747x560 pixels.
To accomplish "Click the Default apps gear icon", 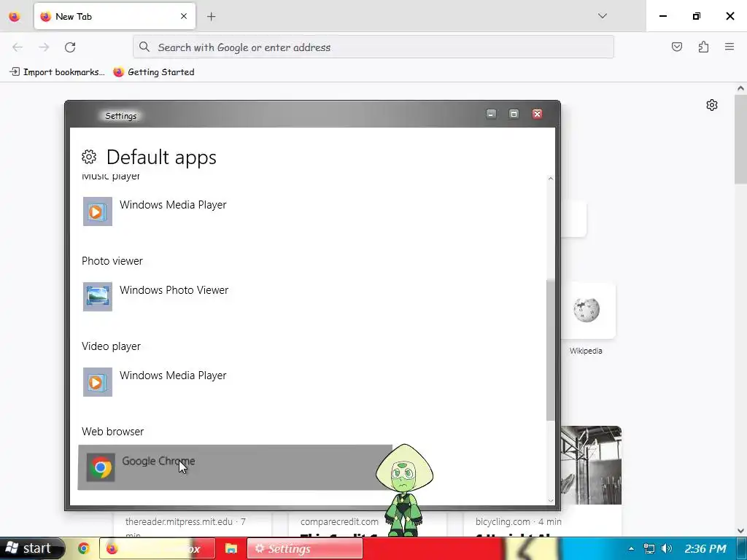I will (89, 157).
